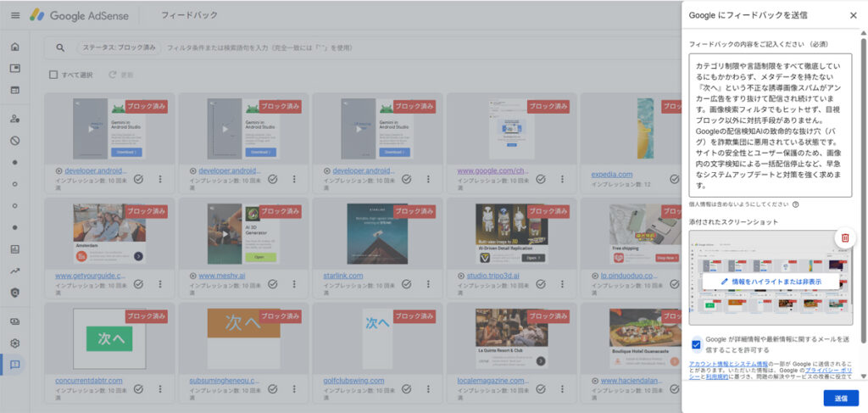The image size is (868, 413).
Task: Click the check-circle icon for golfclubswing.com
Action: [x=407, y=388]
